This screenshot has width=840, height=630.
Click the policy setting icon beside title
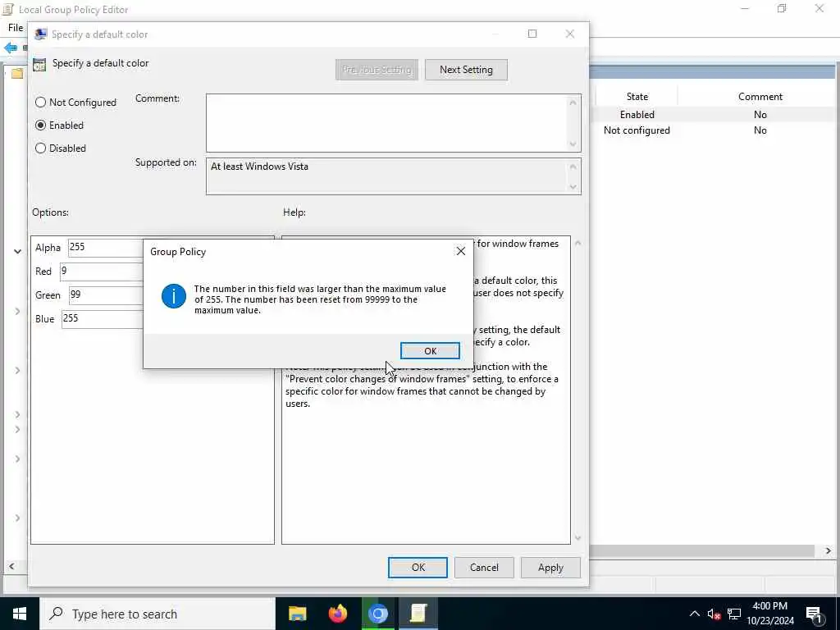[39, 65]
